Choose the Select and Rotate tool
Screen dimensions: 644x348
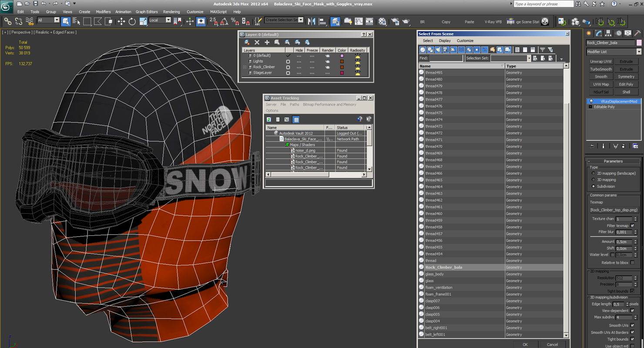(x=132, y=21)
